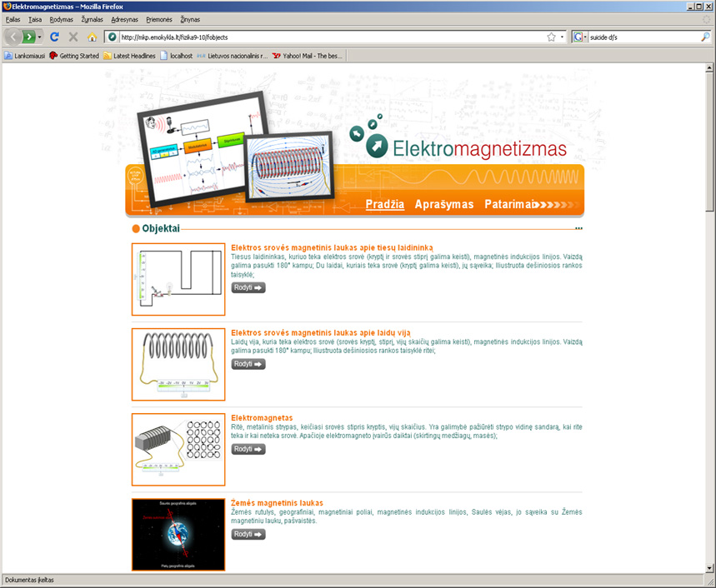Screen dimensions: 716x588
Task: Open the Žemės magnetinis laukas link
Action: [277, 503]
